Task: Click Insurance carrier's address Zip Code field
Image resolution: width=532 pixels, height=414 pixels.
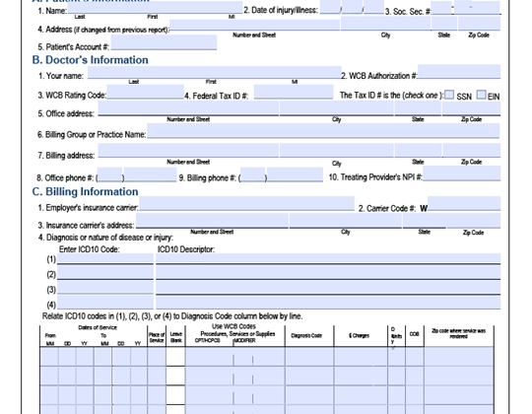Action: (x=474, y=221)
